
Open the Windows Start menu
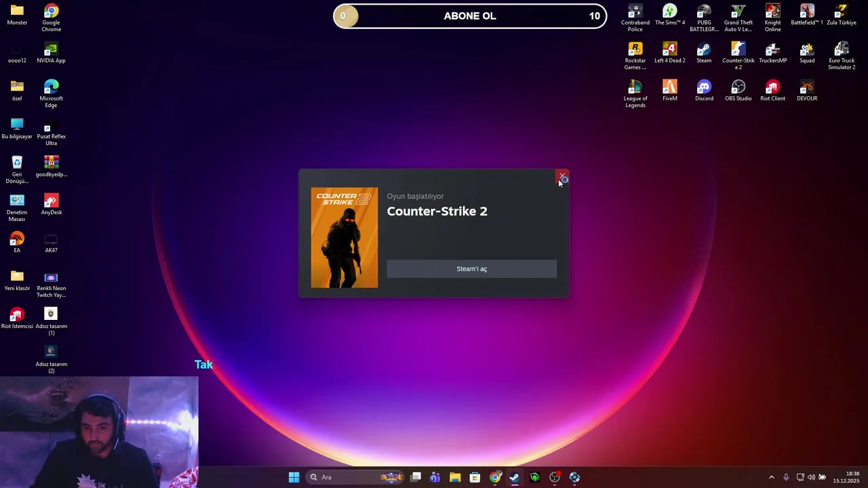294,477
